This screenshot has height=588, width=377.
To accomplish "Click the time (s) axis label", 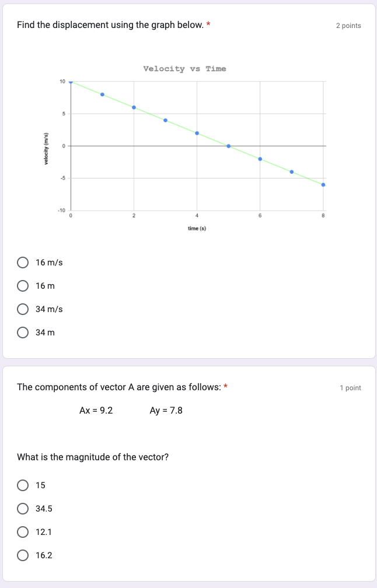I will point(197,228).
